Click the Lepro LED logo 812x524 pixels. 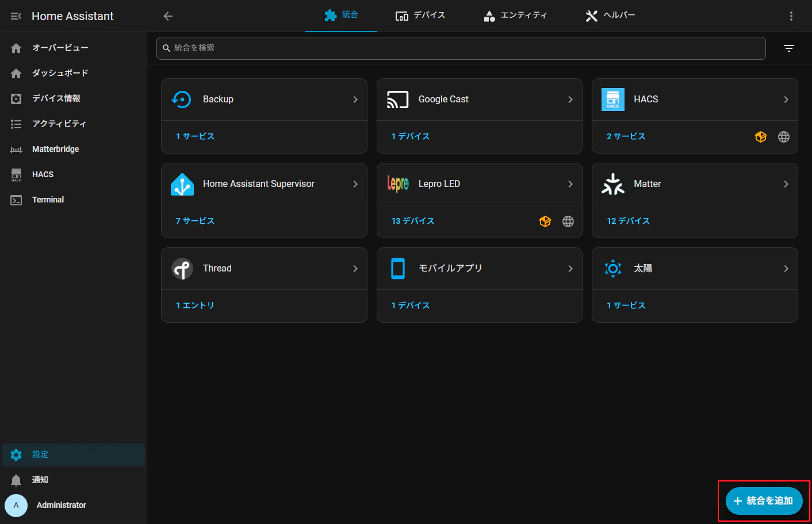tap(397, 184)
